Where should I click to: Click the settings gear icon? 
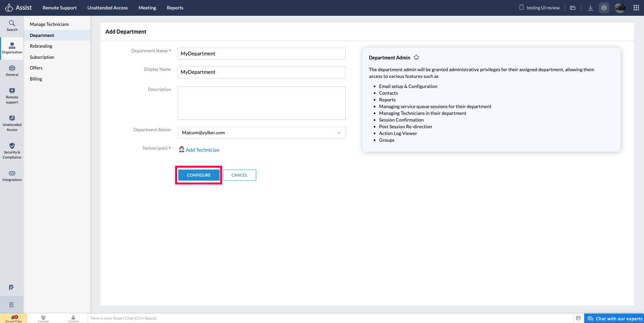point(604,8)
